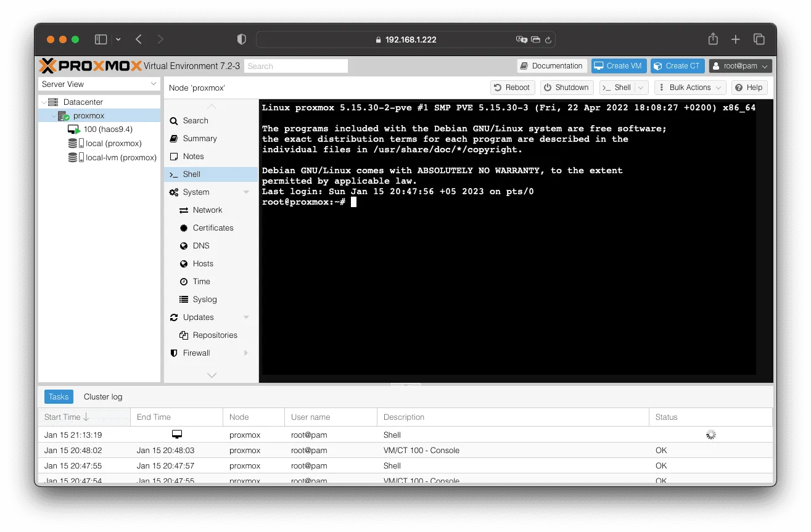Open Certificates settings

click(211, 228)
